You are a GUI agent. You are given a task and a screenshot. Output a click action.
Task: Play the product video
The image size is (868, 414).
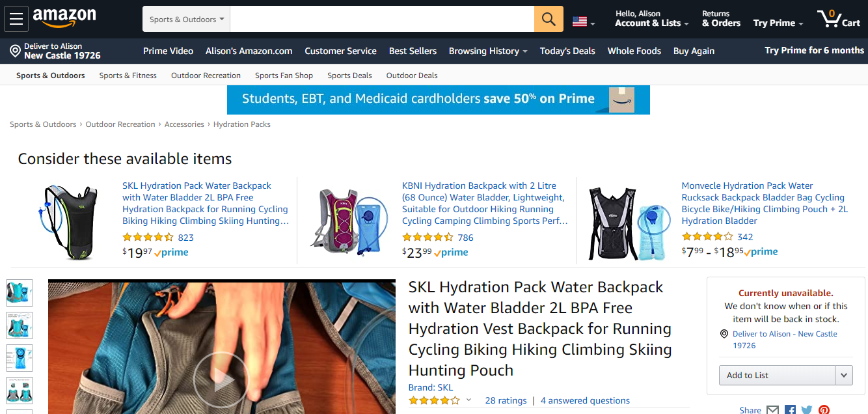pyautogui.click(x=221, y=379)
